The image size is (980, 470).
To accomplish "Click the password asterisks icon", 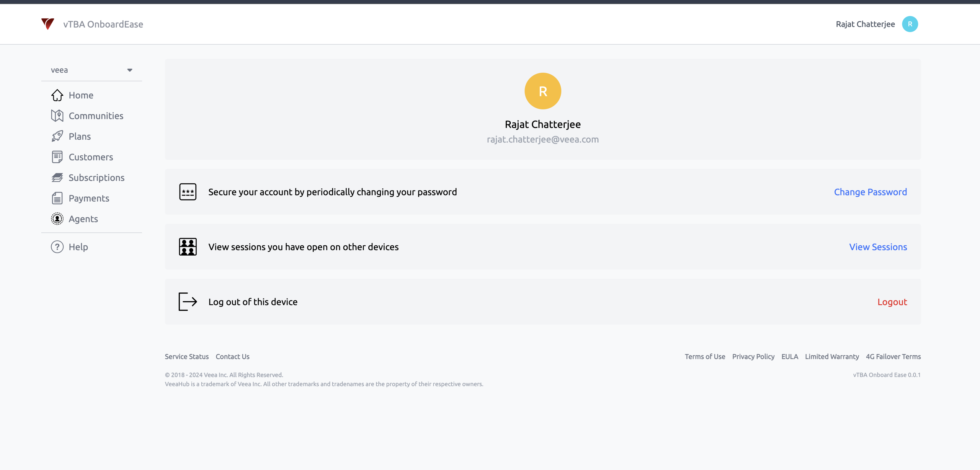I will 188,192.
